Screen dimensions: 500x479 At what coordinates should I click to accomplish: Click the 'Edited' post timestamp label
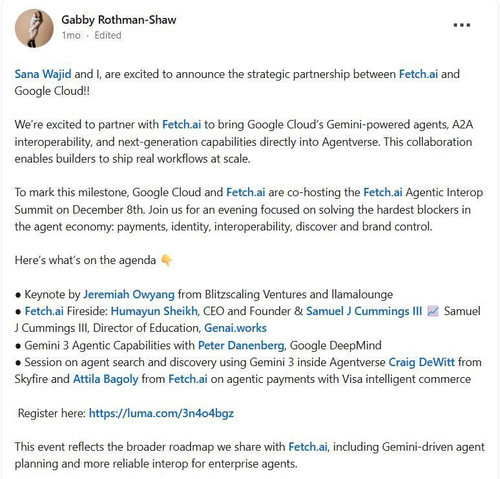pyautogui.click(x=108, y=35)
